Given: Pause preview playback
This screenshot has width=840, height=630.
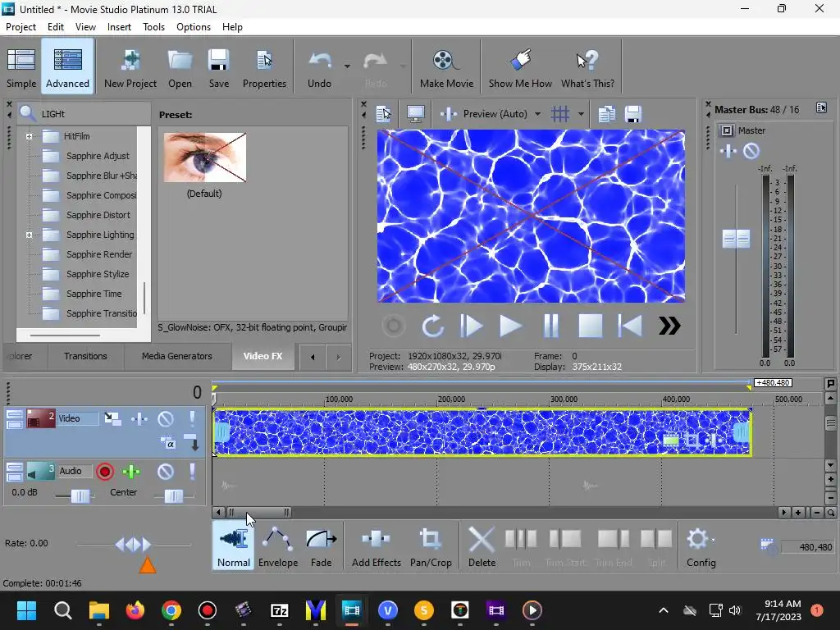Looking at the screenshot, I should [x=550, y=326].
